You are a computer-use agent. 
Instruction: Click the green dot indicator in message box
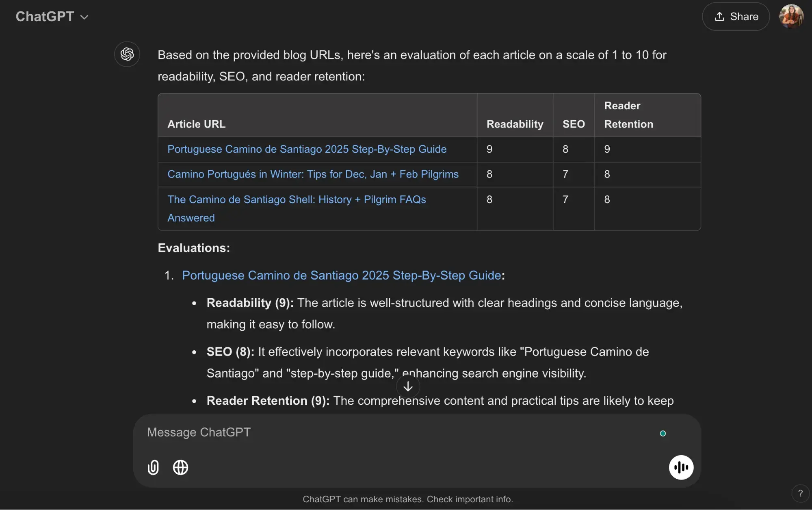[x=663, y=434]
